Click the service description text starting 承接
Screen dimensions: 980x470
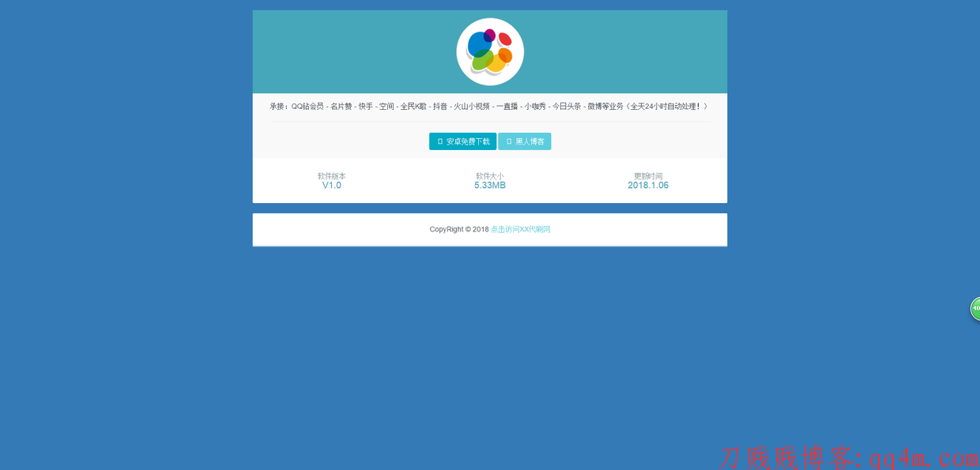click(x=488, y=106)
